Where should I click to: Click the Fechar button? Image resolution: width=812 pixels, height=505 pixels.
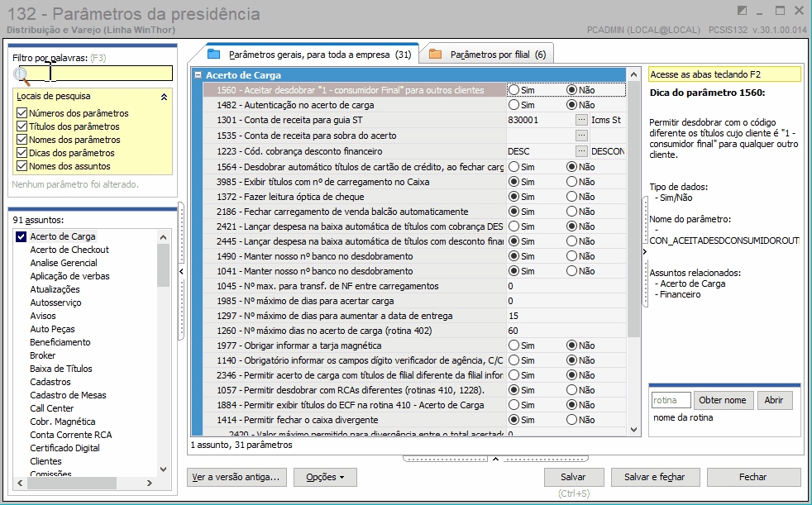(753, 477)
